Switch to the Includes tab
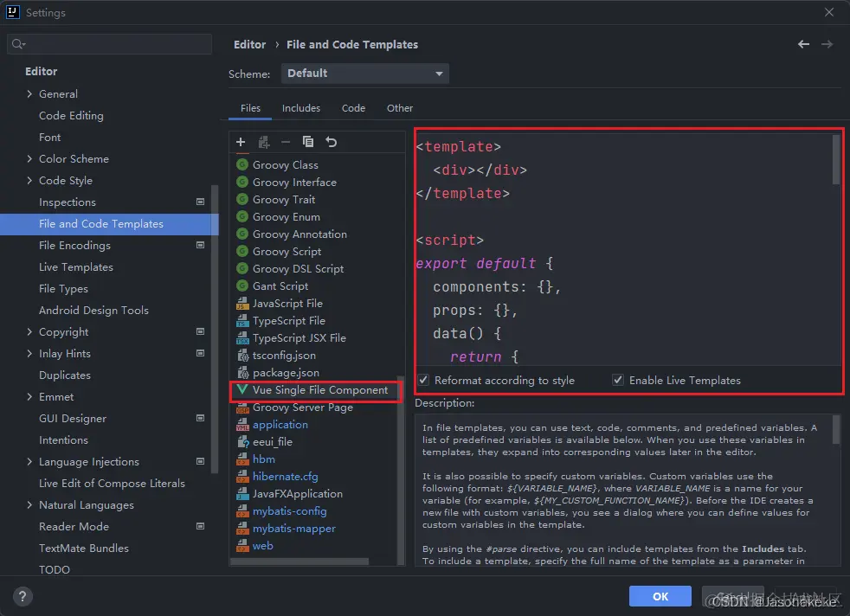 (301, 108)
